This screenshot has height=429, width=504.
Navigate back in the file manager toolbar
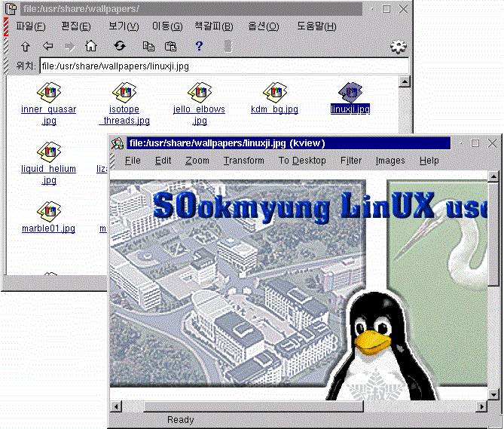[48, 46]
